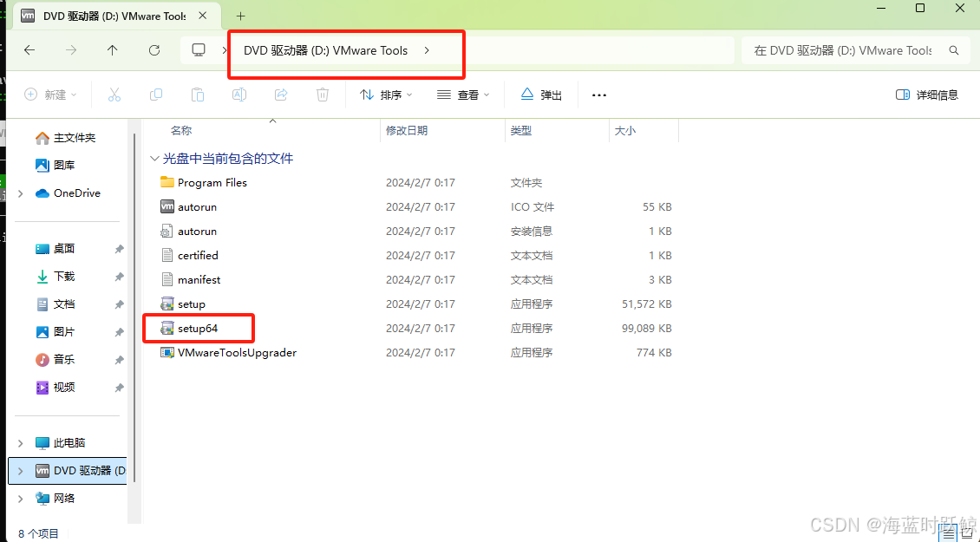The height and width of the screenshot is (542, 980).
Task: Click the PC monitor icon in address bar
Action: 199,50
